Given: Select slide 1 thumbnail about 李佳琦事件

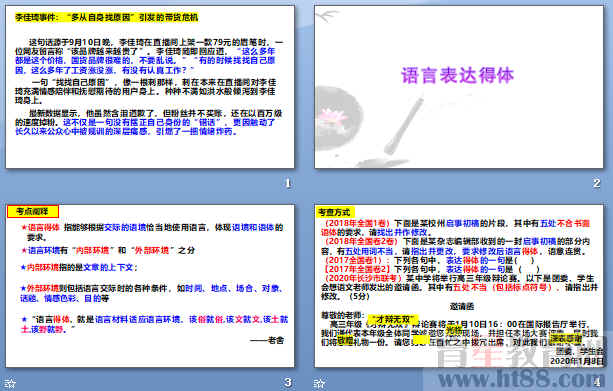Looking at the screenshot, I should [150, 87].
